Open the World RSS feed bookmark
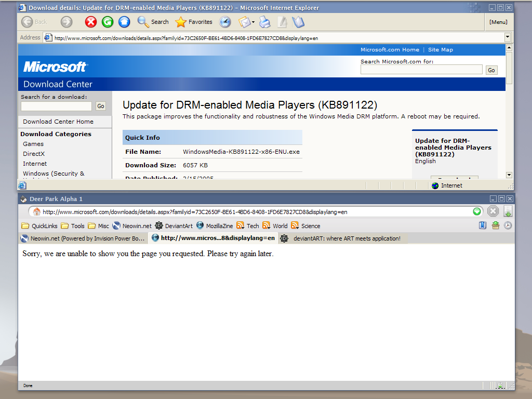 coord(275,226)
